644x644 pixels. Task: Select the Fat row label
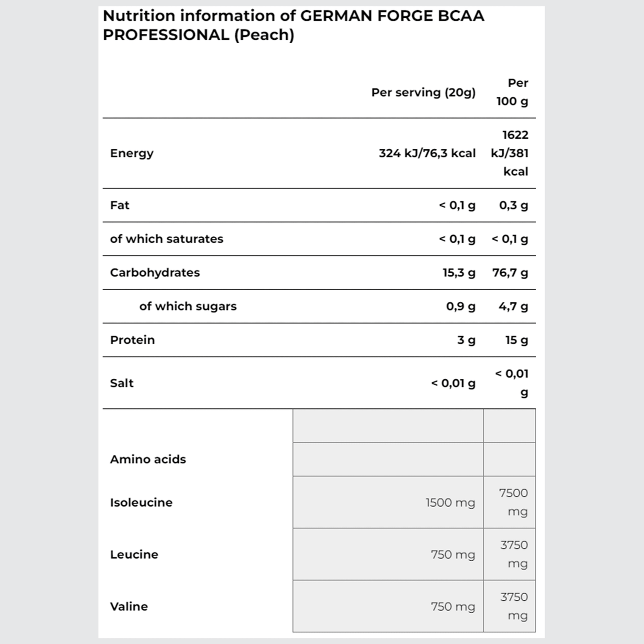[120, 205]
